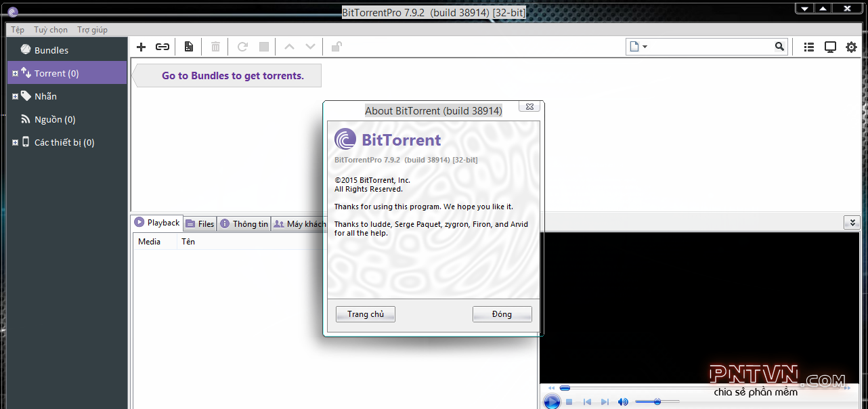Click the Go to Bundles to get torrents banner
Screen dimensions: 868x409
click(227, 76)
